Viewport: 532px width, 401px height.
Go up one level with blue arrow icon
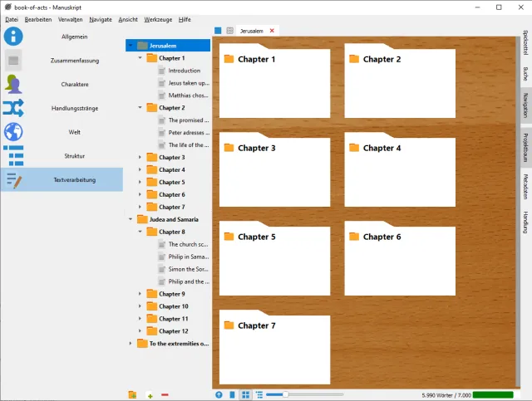219,395
